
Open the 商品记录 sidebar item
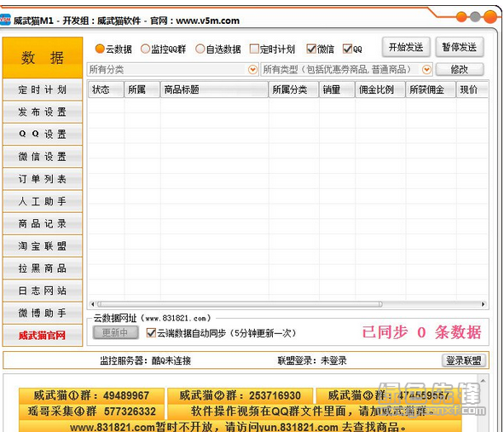tap(43, 223)
